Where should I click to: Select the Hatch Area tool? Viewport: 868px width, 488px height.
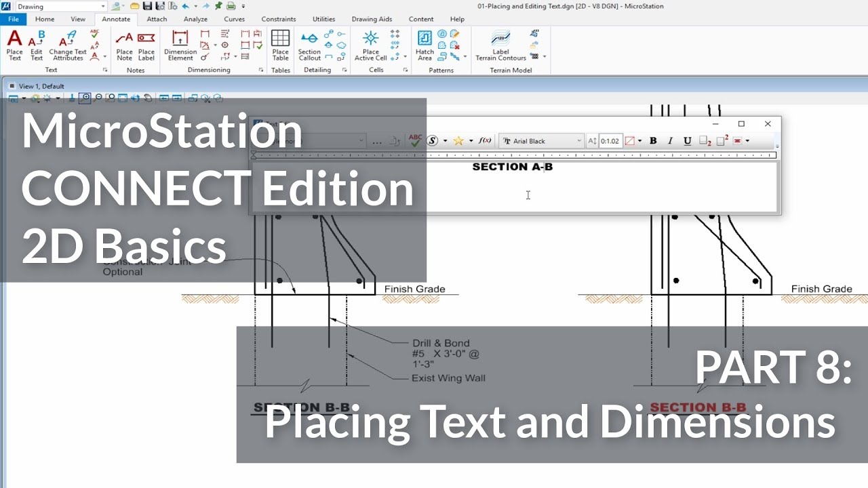click(425, 45)
